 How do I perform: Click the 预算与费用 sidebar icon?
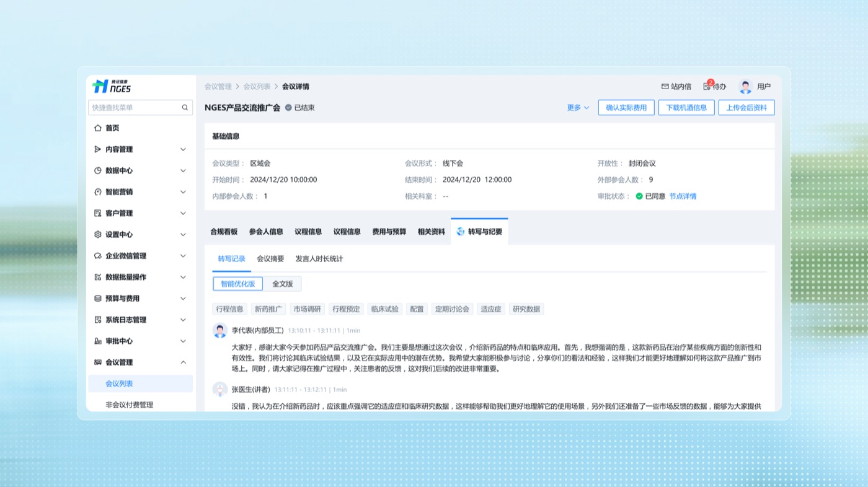pos(97,298)
